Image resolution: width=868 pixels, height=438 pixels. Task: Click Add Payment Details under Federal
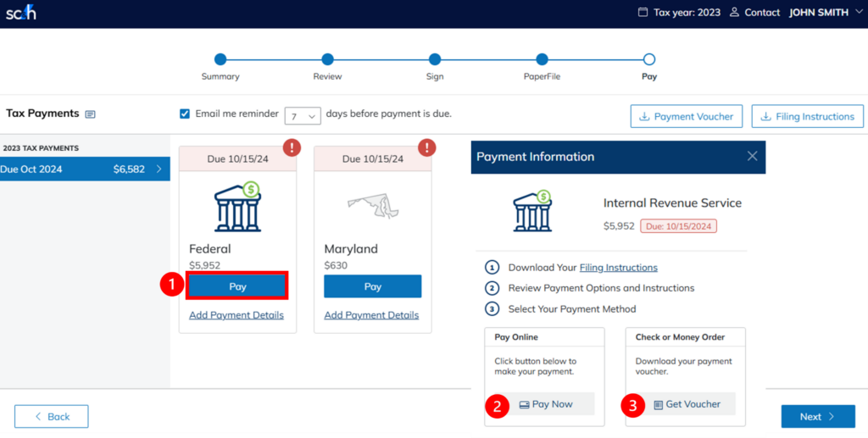(236, 315)
